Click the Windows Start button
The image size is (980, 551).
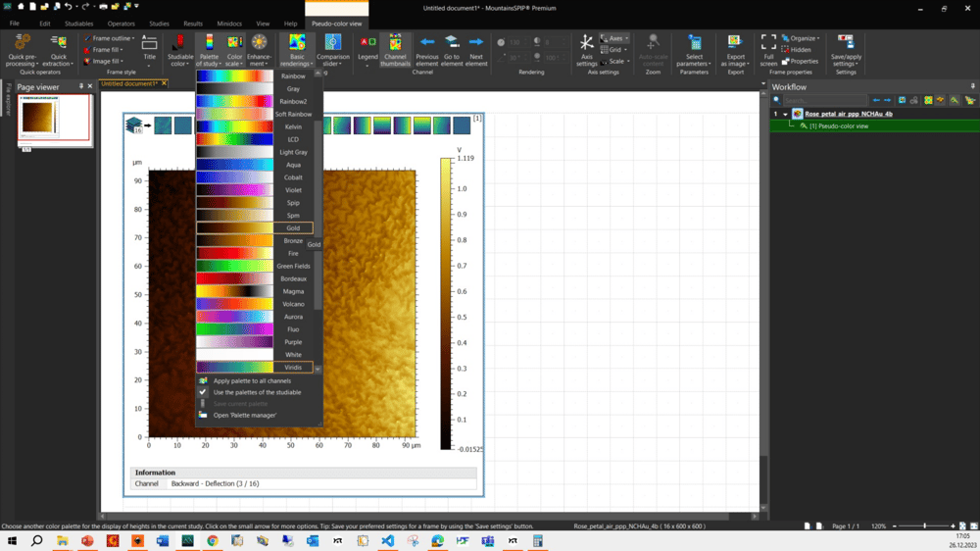point(12,541)
